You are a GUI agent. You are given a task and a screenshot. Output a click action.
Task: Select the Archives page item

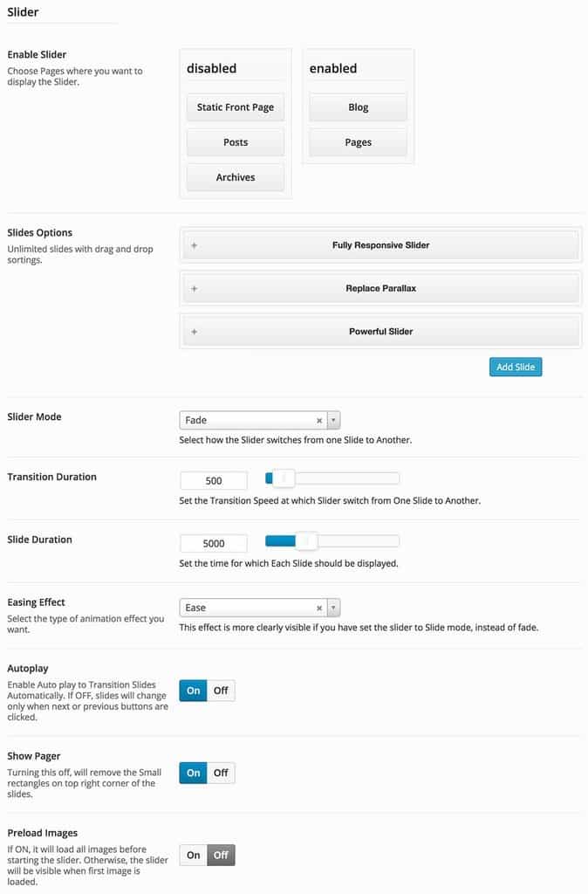pyautogui.click(x=236, y=177)
